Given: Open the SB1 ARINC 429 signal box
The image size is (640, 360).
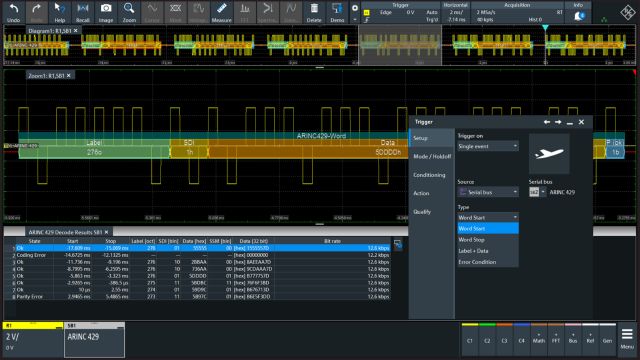Looking at the screenshot, I should point(94,339).
